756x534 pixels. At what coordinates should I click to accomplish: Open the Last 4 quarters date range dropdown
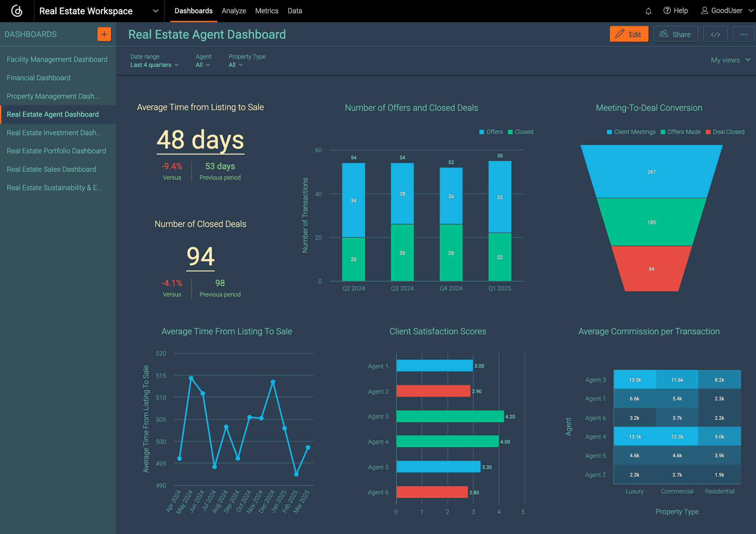click(x=154, y=65)
